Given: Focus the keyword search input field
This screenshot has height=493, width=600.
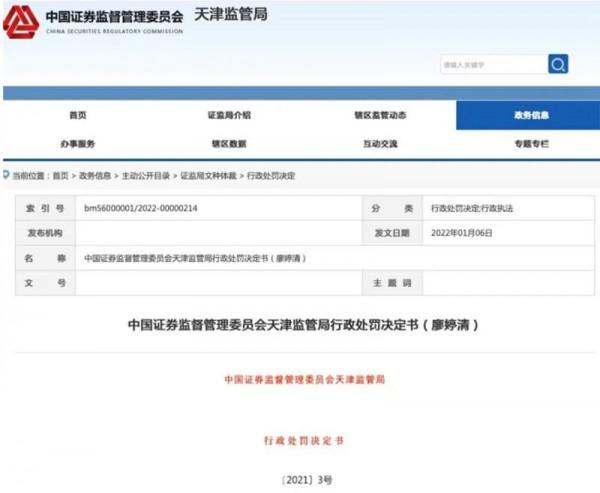Looking at the screenshot, I should point(494,64).
